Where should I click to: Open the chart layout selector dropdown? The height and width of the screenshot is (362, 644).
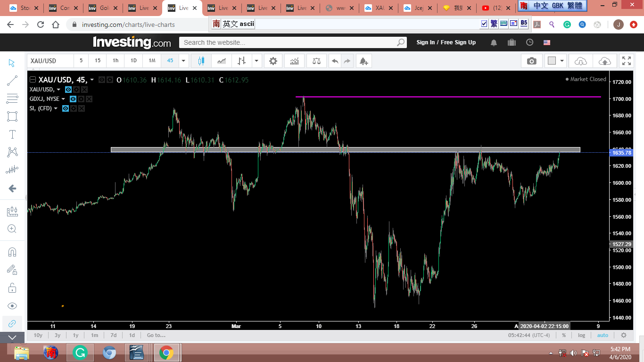562,61
